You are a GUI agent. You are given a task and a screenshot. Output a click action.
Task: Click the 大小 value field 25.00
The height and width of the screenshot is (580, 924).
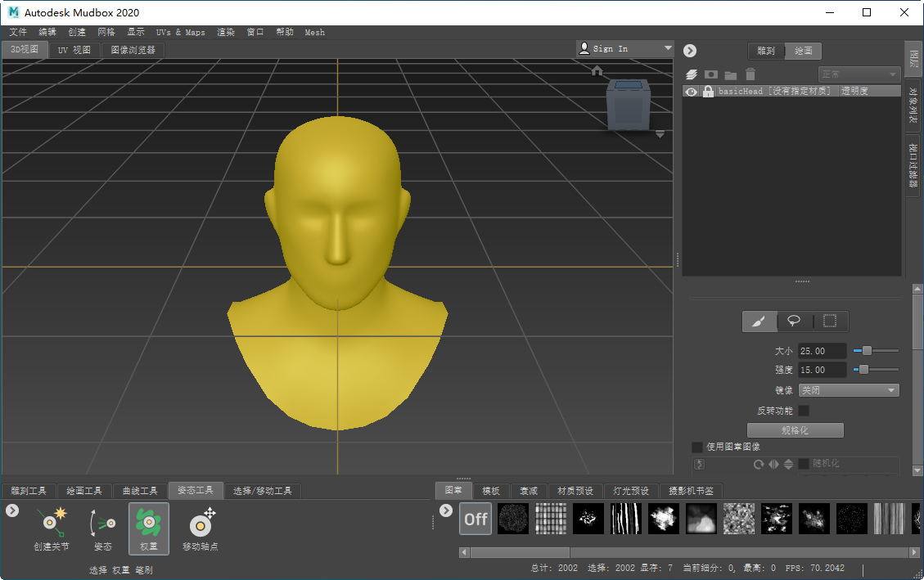[822, 351]
